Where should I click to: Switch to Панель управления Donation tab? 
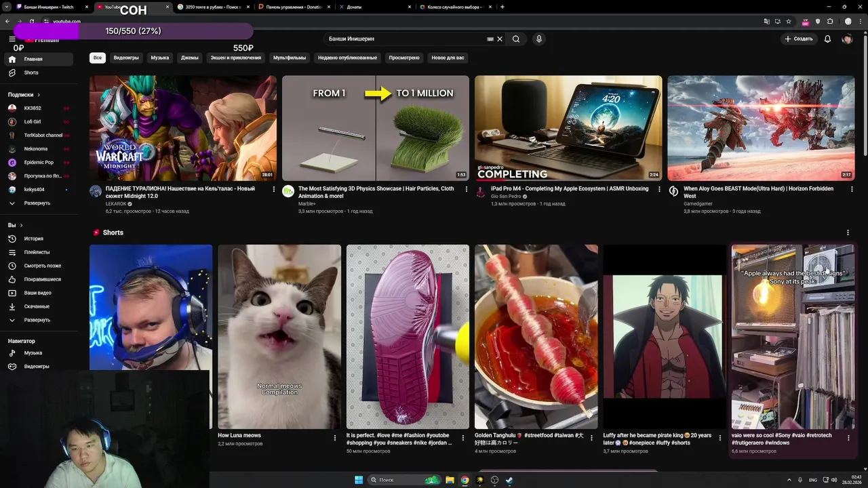292,7
